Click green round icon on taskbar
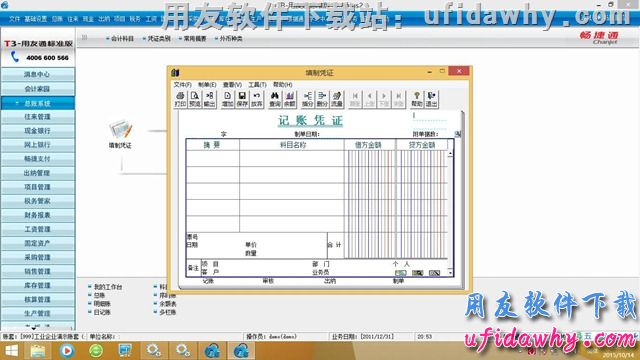Screen dimensions: 640x360 click(x=96, y=351)
